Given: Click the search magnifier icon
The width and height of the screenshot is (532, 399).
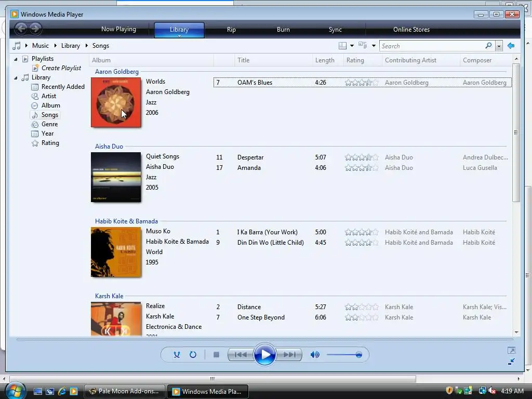Looking at the screenshot, I should [x=488, y=46].
